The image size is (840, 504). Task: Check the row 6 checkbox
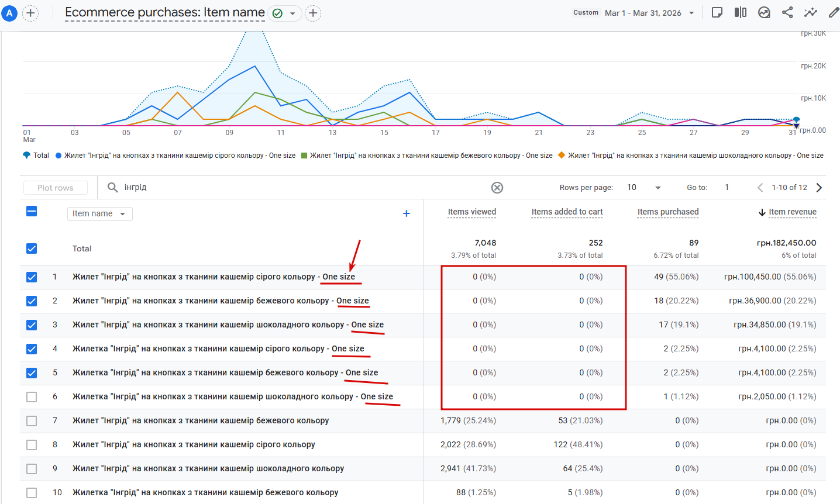32,397
